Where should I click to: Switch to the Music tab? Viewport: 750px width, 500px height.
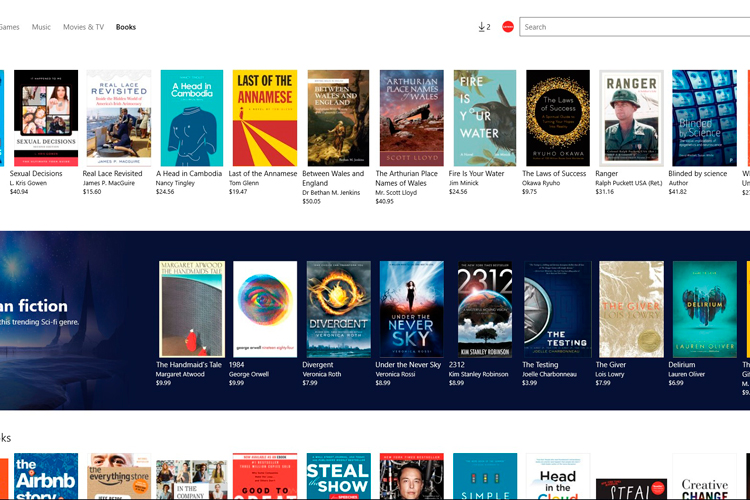(41, 27)
